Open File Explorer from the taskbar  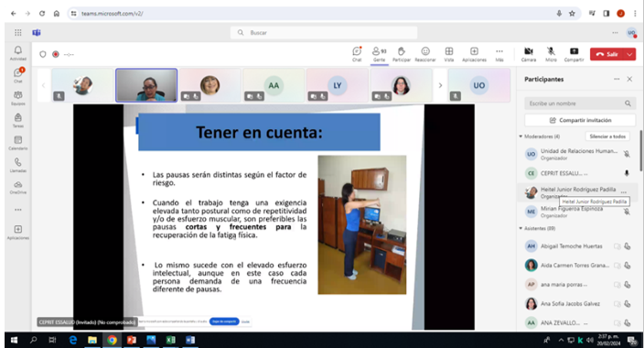(92, 340)
